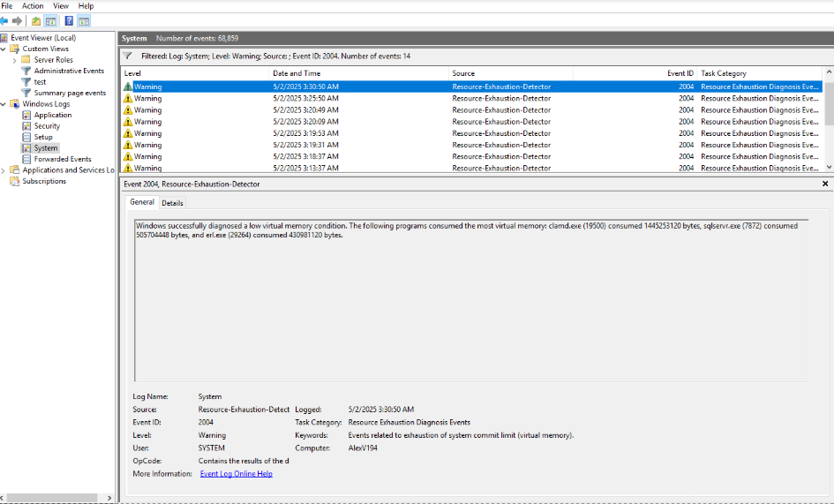Expand Applications and Services Logs node

click(x=4, y=170)
